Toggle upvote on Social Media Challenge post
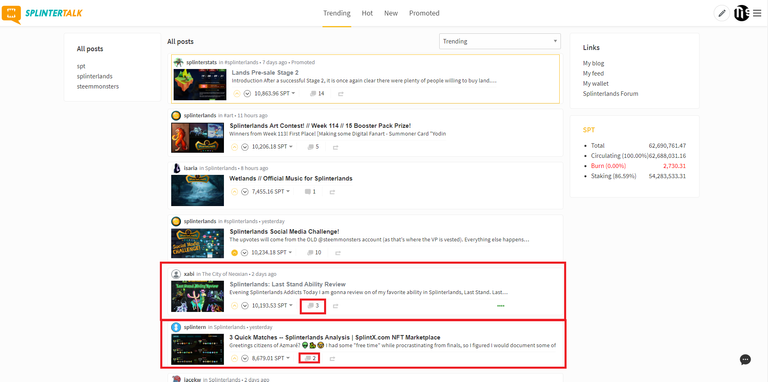The width and height of the screenshot is (768, 382). [x=234, y=253]
